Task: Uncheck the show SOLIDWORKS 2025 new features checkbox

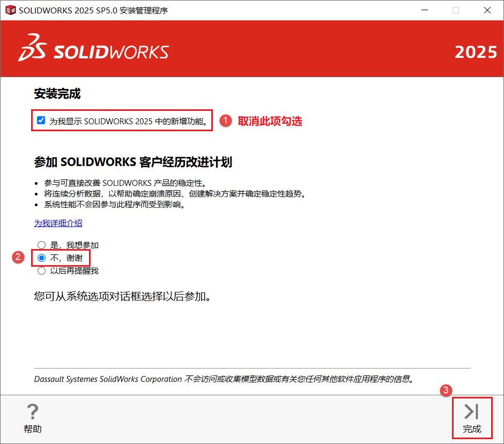Action: click(x=41, y=121)
